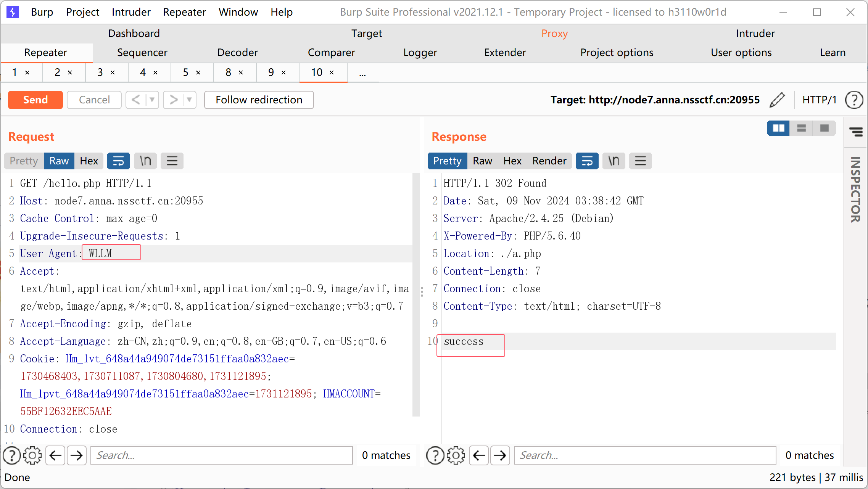The width and height of the screenshot is (868, 489).
Task: Toggle non-printable chars in Response viewer
Action: tap(614, 161)
